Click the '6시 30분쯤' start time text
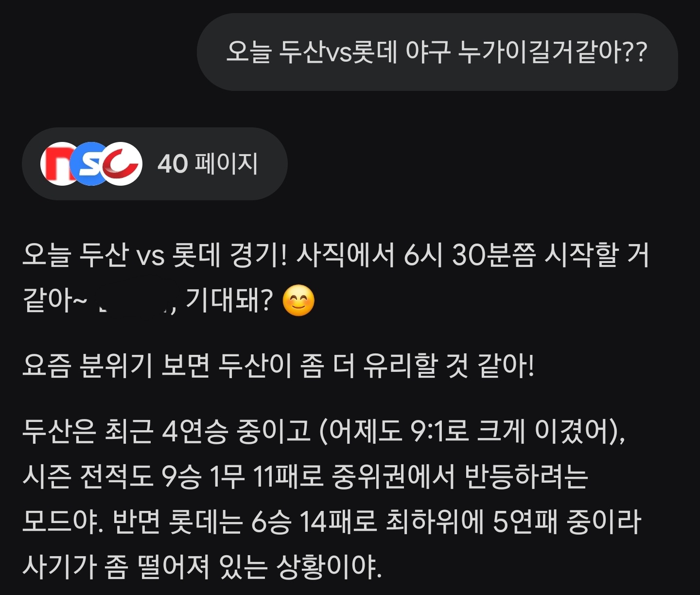The image size is (700, 595). tap(470, 255)
